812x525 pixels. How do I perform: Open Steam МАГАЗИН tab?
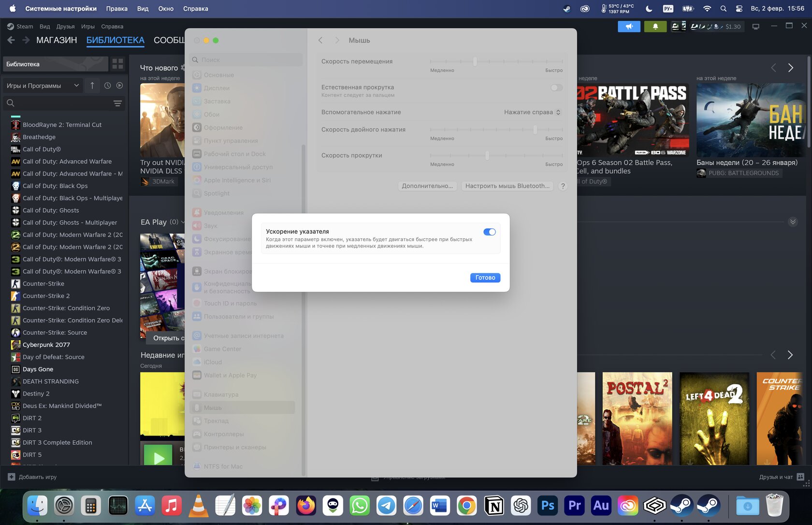tap(57, 40)
